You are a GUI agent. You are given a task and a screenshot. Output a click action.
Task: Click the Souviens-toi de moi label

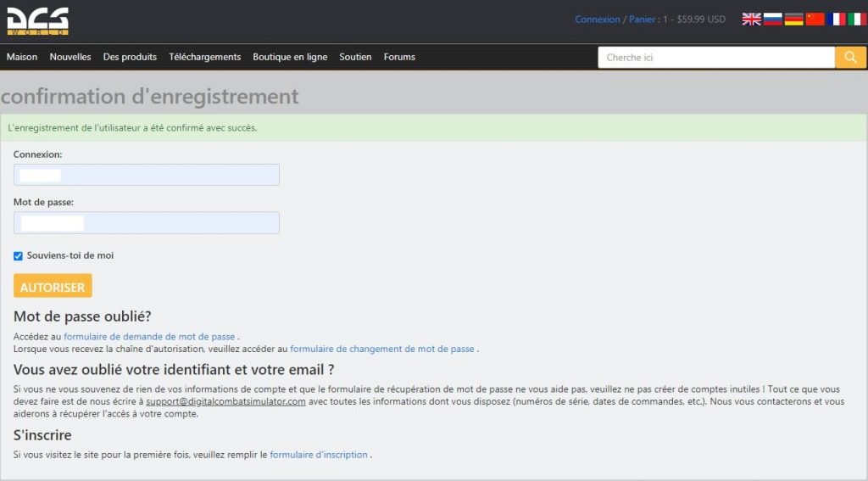[70, 255]
